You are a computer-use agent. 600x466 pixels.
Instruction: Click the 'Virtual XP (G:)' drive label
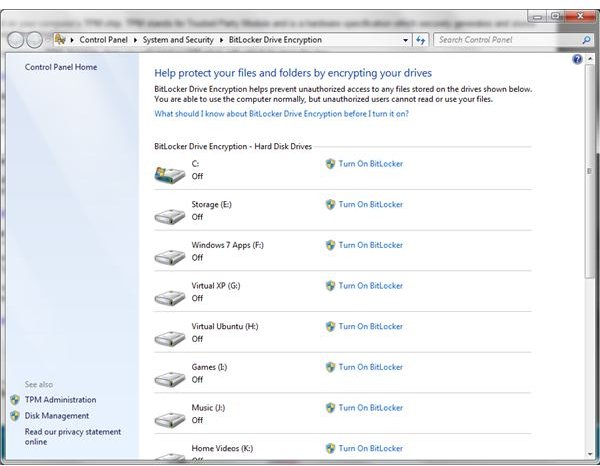216,285
